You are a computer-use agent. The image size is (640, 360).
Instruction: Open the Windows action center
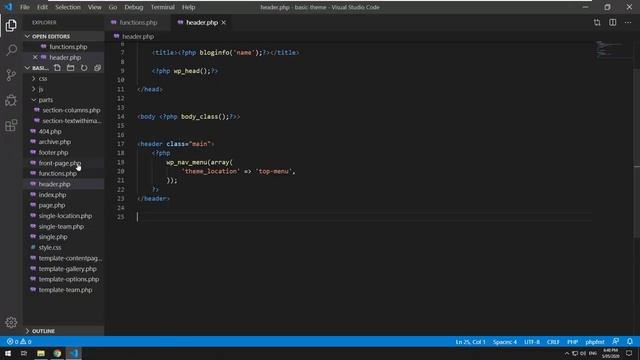(629, 353)
